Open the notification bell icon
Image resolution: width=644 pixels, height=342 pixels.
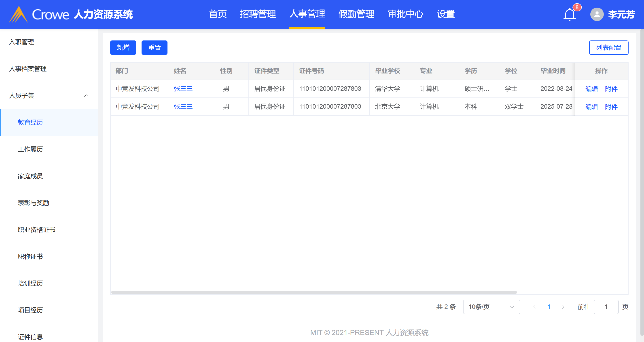coord(570,14)
